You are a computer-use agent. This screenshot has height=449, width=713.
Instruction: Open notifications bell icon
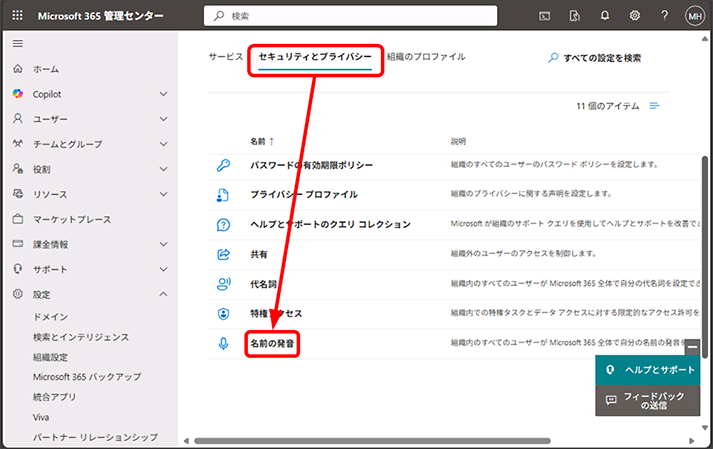point(604,16)
